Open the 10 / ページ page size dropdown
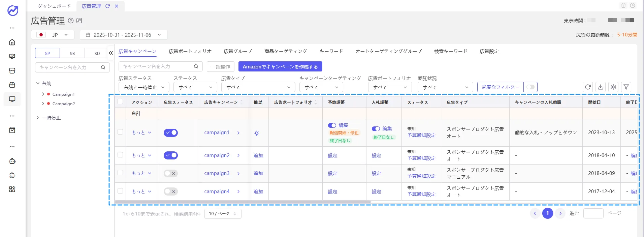This screenshot has width=644, height=237. point(223,214)
